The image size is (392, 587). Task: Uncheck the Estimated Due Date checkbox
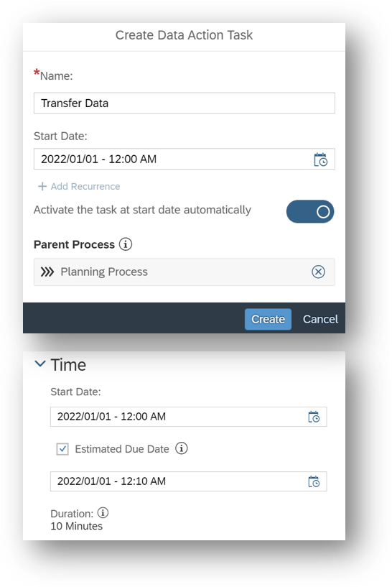[62, 449]
